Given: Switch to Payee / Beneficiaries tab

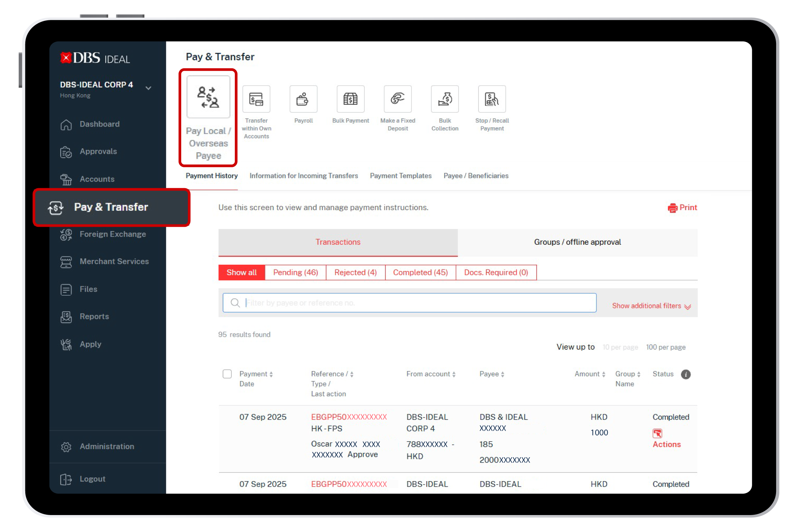Looking at the screenshot, I should (x=476, y=176).
